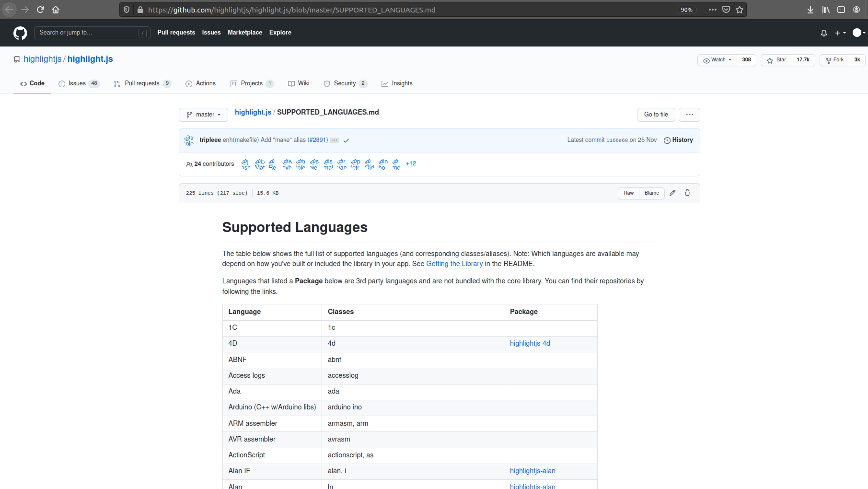Focus the Search or jump to field
The width and height of the screenshot is (868, 489).
pos(92,33)
